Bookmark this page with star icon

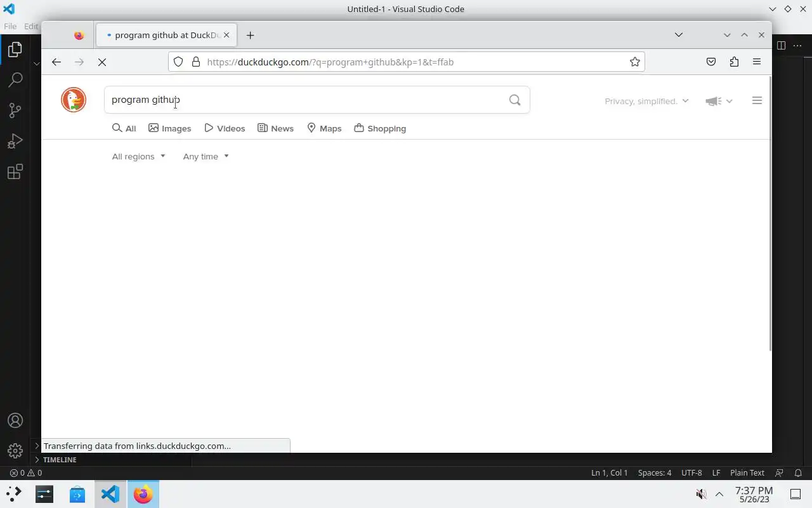click(x=634, y=62)
